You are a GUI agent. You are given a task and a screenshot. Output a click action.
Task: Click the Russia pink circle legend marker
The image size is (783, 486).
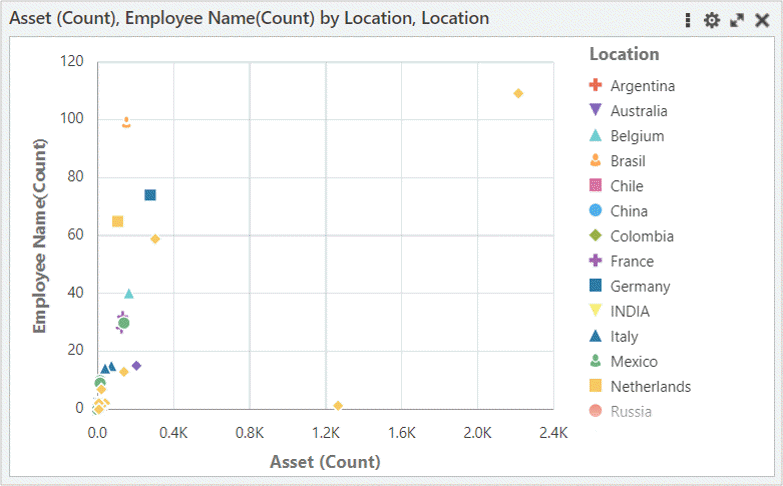pyautogui.click(x=595, y=411)
